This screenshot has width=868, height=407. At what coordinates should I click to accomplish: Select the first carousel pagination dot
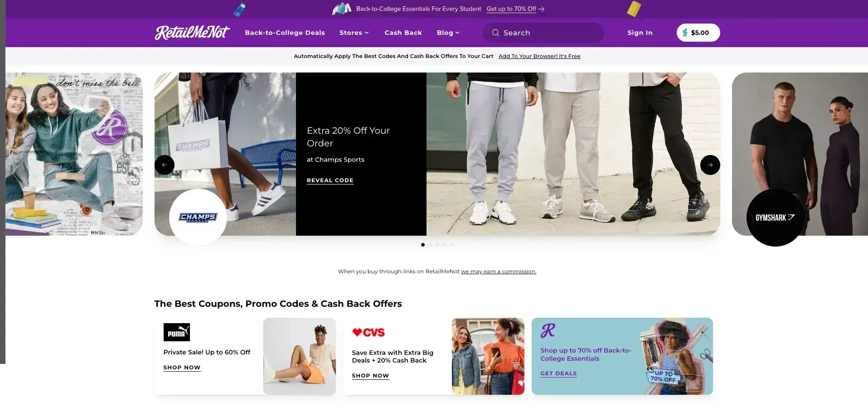(x=423, y=245)
